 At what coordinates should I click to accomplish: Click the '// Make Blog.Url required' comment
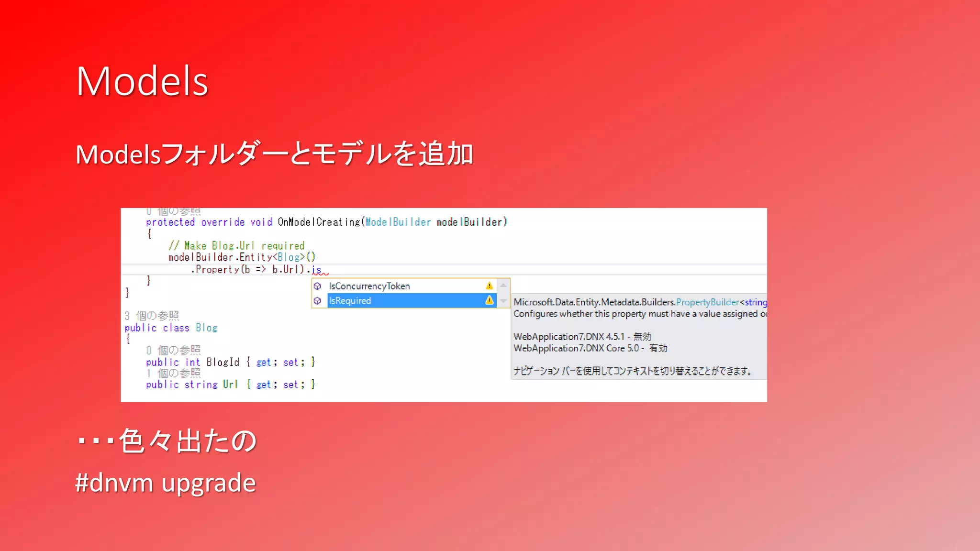pyautogui.click(x=236, y=246)
